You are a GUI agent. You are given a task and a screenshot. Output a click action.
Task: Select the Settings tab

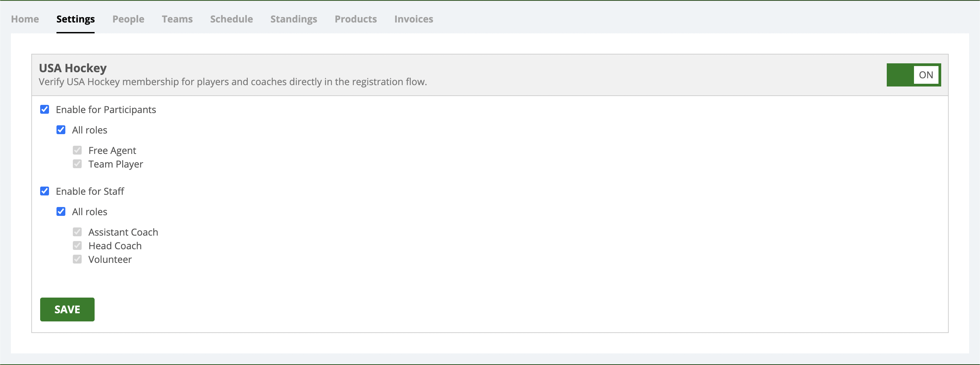(x=75, y=19)
